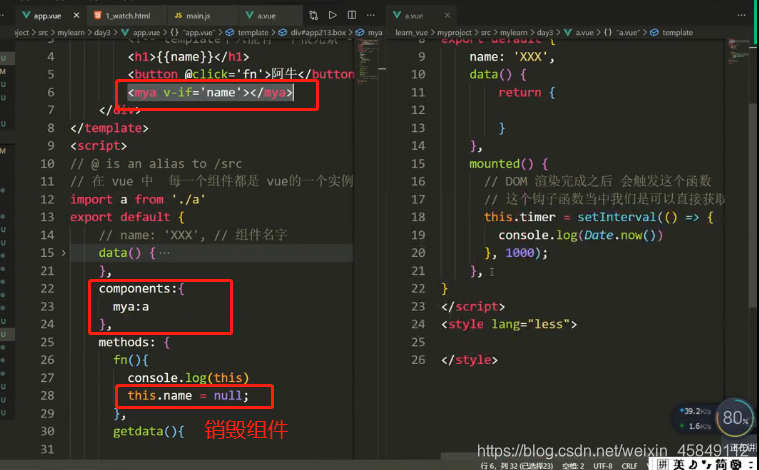Click 'export default {' line in app.vue
The image size is (759, 470).
127,217
